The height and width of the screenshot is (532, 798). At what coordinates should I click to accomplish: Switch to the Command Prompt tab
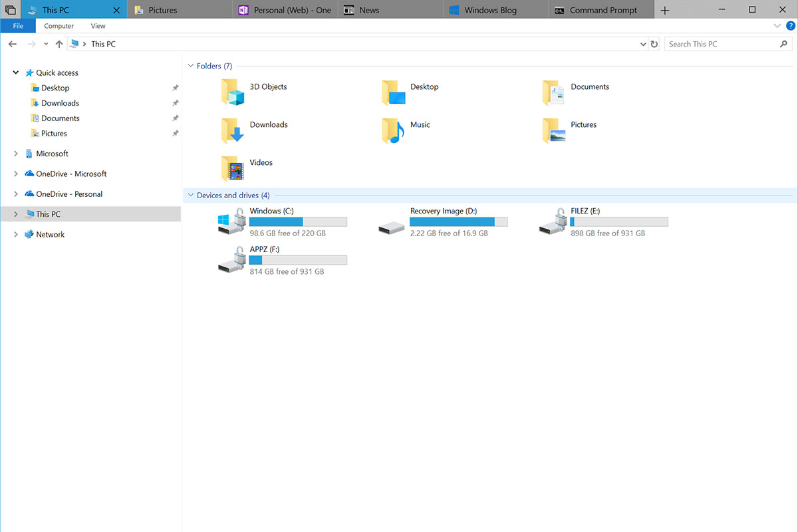(602, 10)
